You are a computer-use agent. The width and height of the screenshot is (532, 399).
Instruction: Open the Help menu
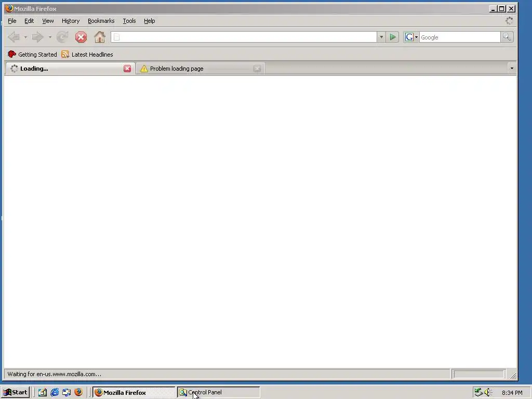149,21
